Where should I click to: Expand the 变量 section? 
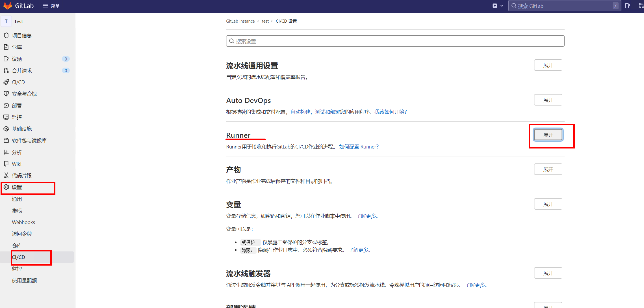(x=548, y=204)
